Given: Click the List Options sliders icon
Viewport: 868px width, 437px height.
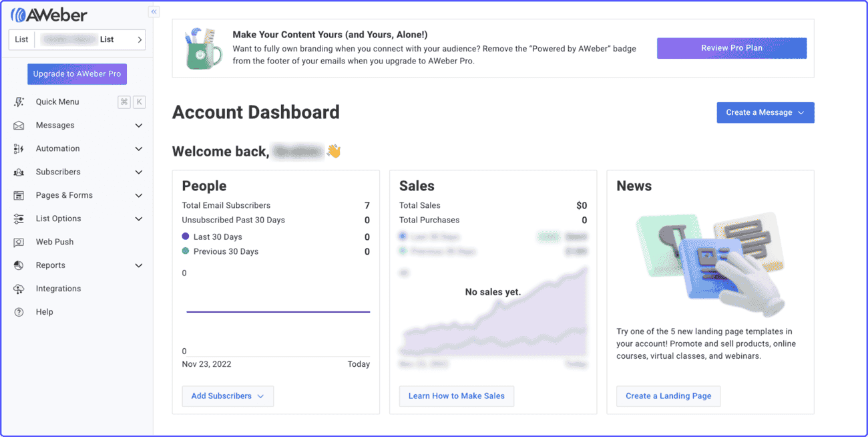Looking at the screenshot, I should click(19, 219).
